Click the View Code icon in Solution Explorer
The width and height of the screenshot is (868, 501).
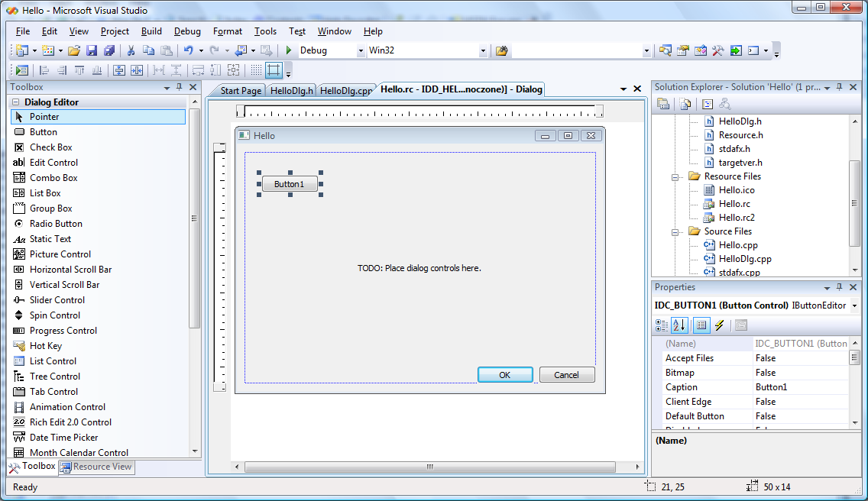click(x=708, y=104)
